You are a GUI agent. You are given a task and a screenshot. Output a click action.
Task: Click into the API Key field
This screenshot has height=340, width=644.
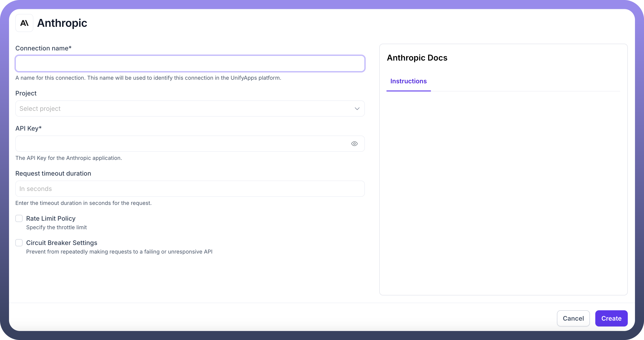(182, 143)
